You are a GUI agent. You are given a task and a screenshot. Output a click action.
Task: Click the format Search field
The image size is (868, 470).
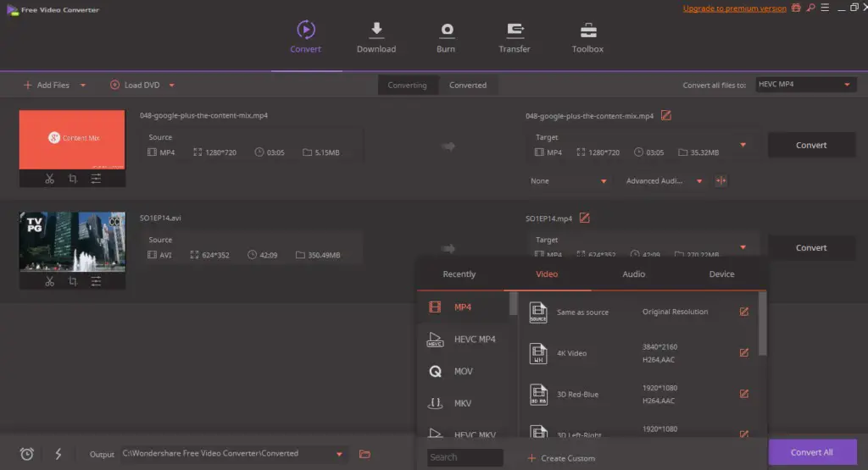(465, 457)
